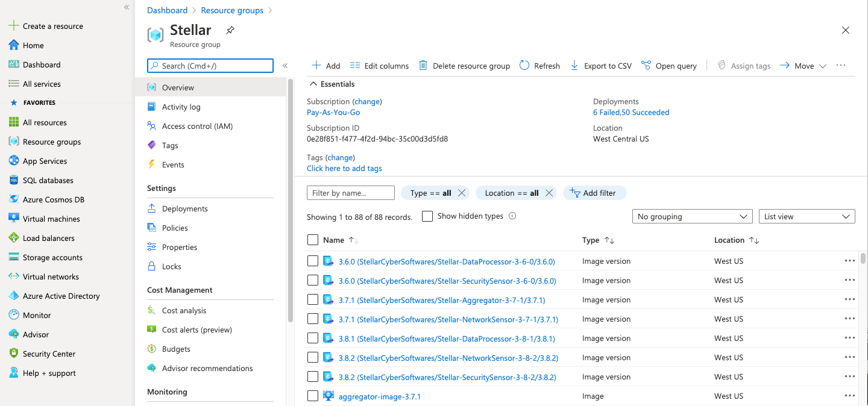
Task: Click the Delete resource group trash icon
Action: 423,66
